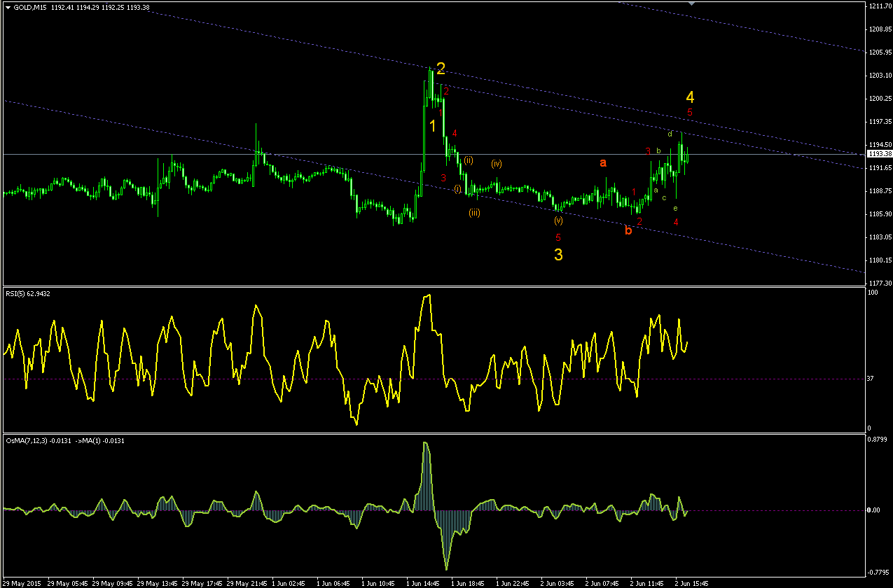Click the RSI level 37 scale label
This screenshot has width=893, height=588.
click(871, 379)
